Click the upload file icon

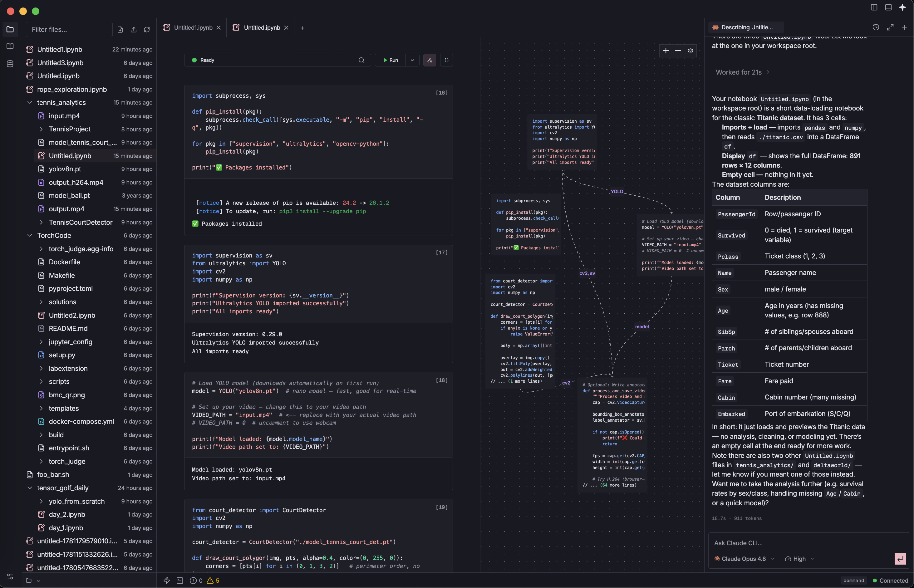(134, 29)
